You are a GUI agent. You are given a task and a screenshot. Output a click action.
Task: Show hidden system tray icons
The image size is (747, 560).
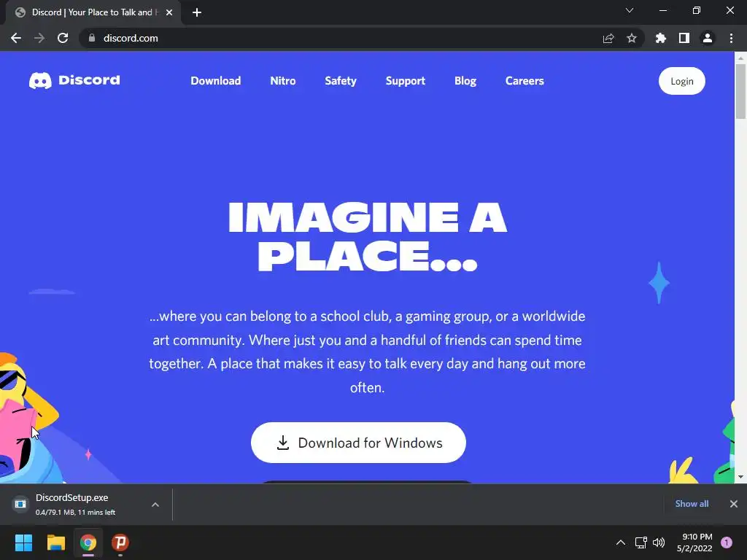[621, 542]
